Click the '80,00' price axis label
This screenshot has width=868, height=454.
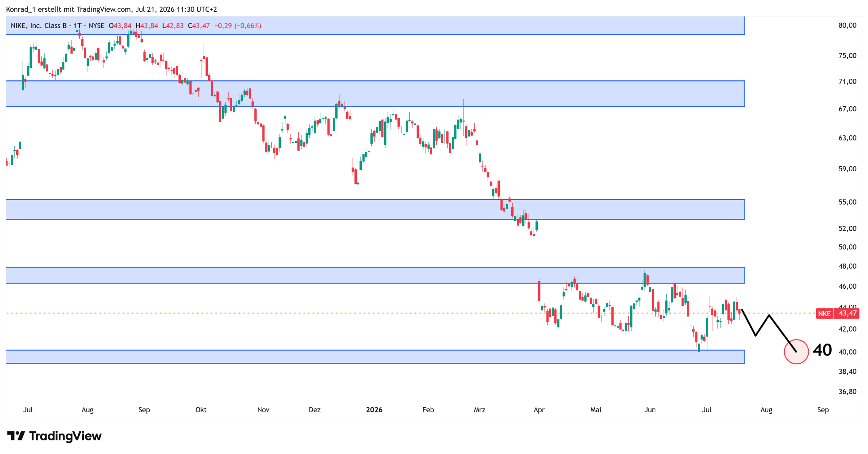(847, 25)
